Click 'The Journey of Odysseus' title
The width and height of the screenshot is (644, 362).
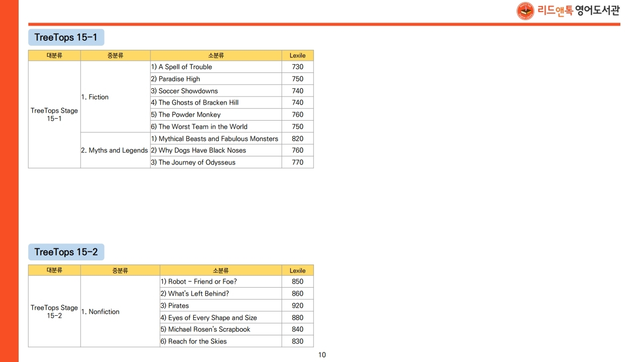tap(196, 162)
